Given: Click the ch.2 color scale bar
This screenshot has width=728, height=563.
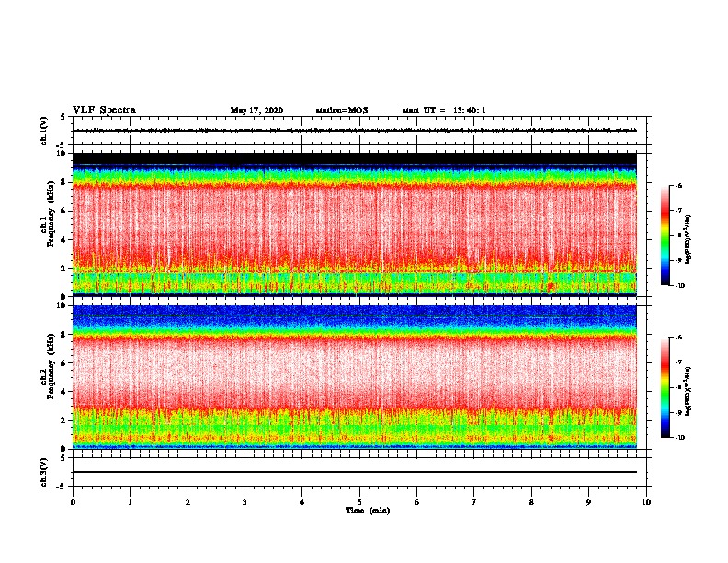Looking at the screenshot, I should pos(665,387).
